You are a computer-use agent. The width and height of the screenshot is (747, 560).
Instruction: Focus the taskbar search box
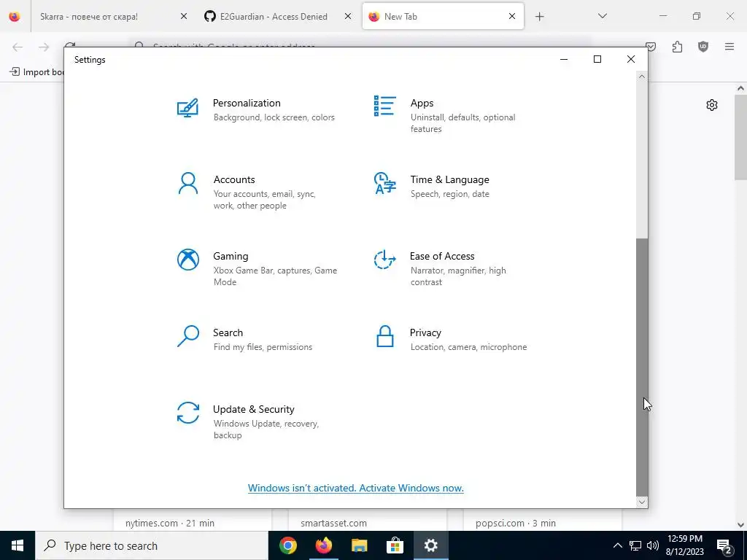(x=152, y=545)
